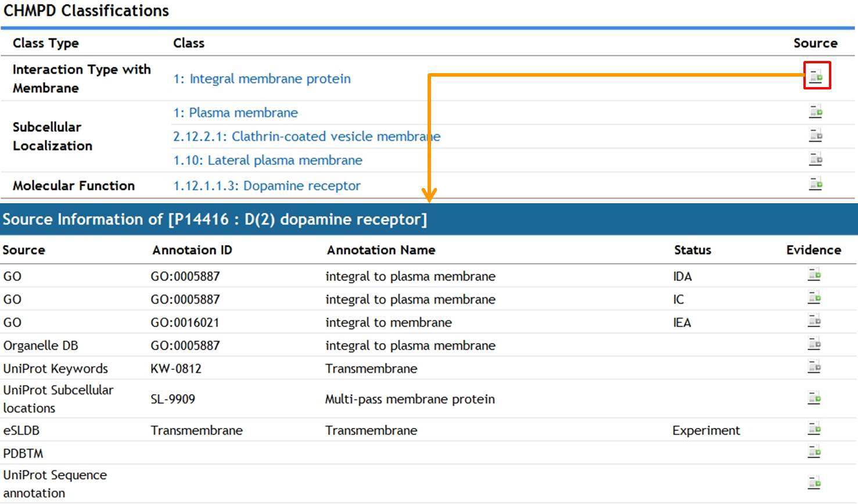View evidence icon for Organelle DB row
The image size is (858, 504).
[x=814, y=344]
